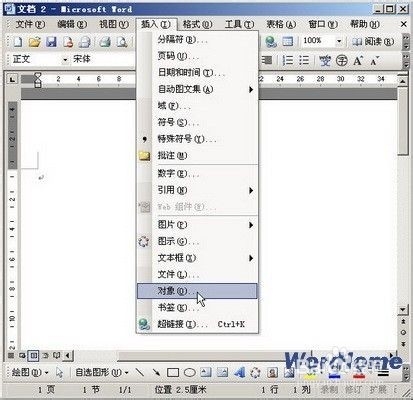Click the Select Objects arrow pointer icon
The width and height of the screenshot is (413, 400).
point(59,372)
